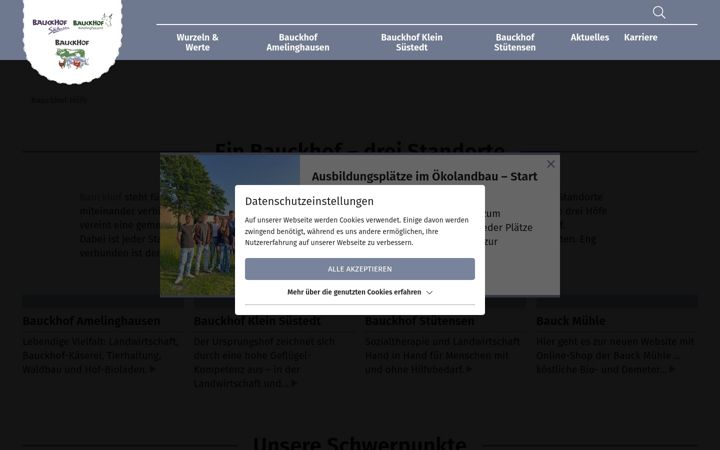Open the Bauckhof Klein Süstedt menu item
The image size is (720, 450).
pos(411,42)
